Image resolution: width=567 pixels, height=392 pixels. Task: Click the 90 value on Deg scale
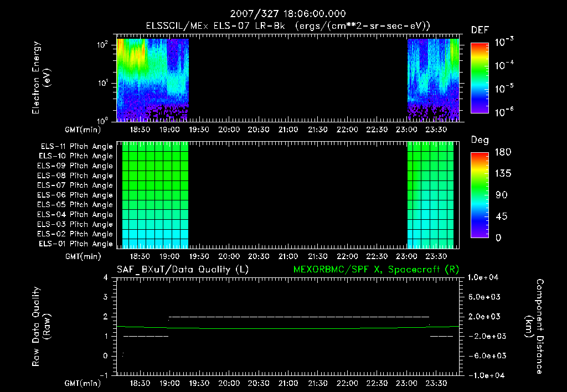pos(502,195)
